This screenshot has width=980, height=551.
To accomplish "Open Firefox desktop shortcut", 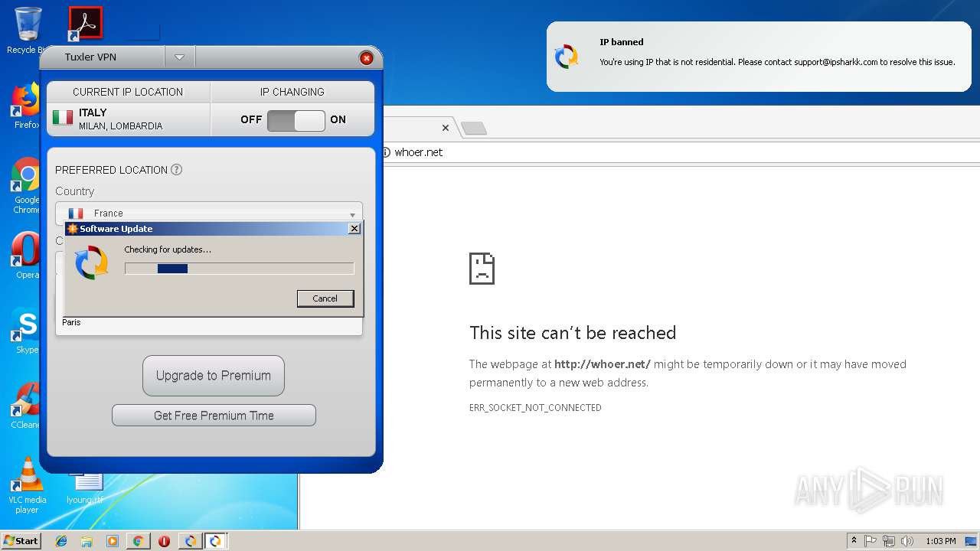I will coord(26,106).
